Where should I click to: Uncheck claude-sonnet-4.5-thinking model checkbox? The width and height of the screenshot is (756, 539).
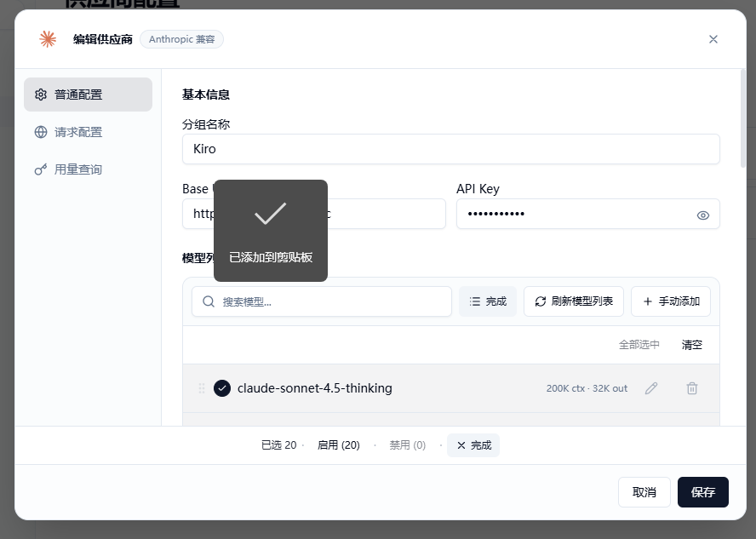point(222,388)
